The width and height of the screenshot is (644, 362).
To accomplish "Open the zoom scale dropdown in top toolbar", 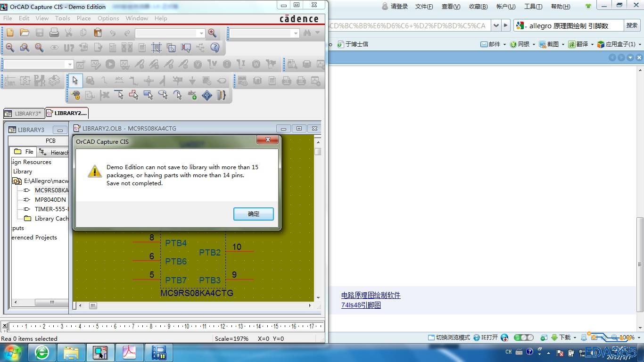I will [202, 33].
